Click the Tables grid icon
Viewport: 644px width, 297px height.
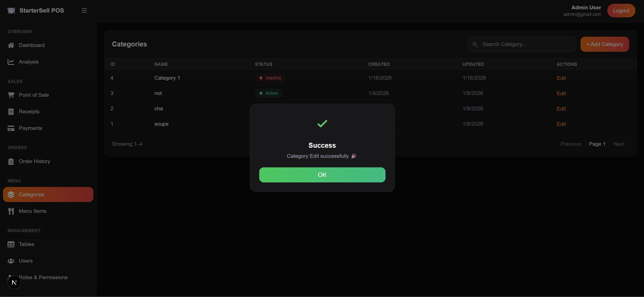click(11, 244)
